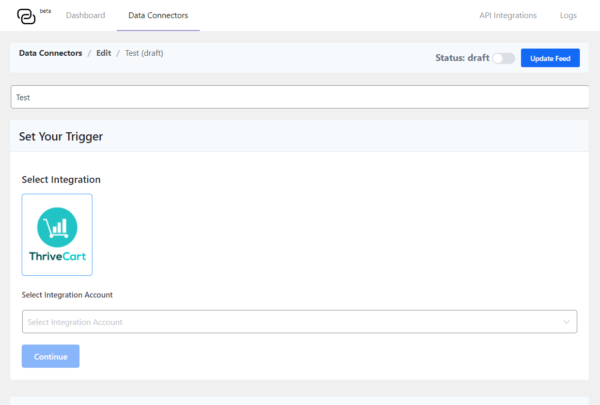Open the Data Connectors tab

point(158,15)
